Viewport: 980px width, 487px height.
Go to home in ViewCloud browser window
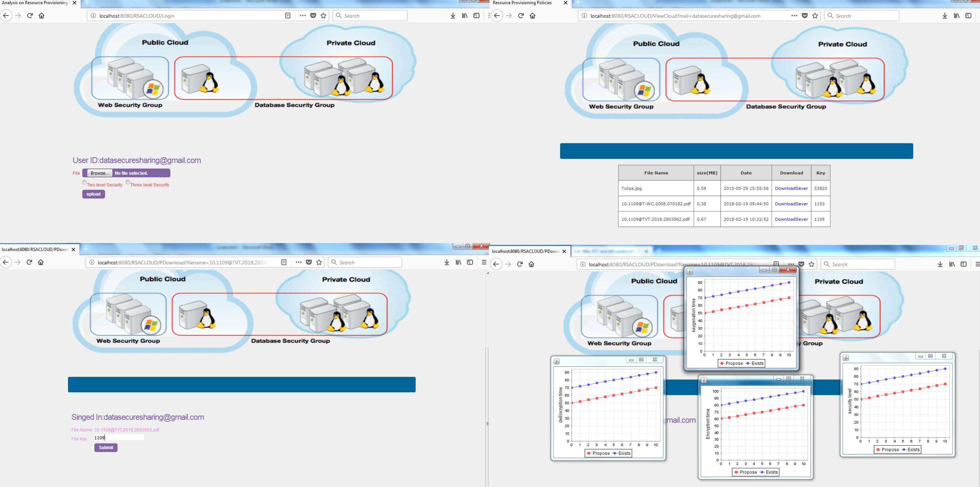pyautogui.click(x=533, y=16)
